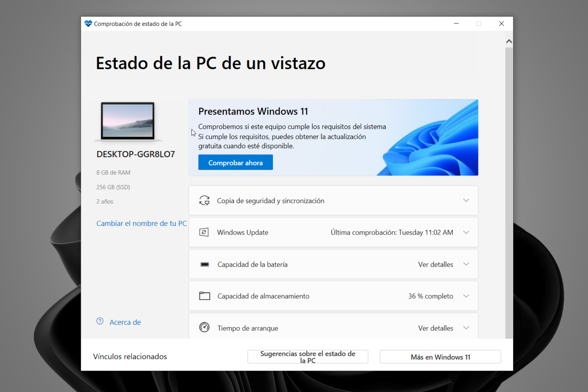588x392 pixels.
Task: Expand the Capacidad de la batería chevron
Action: coord(466,264)
